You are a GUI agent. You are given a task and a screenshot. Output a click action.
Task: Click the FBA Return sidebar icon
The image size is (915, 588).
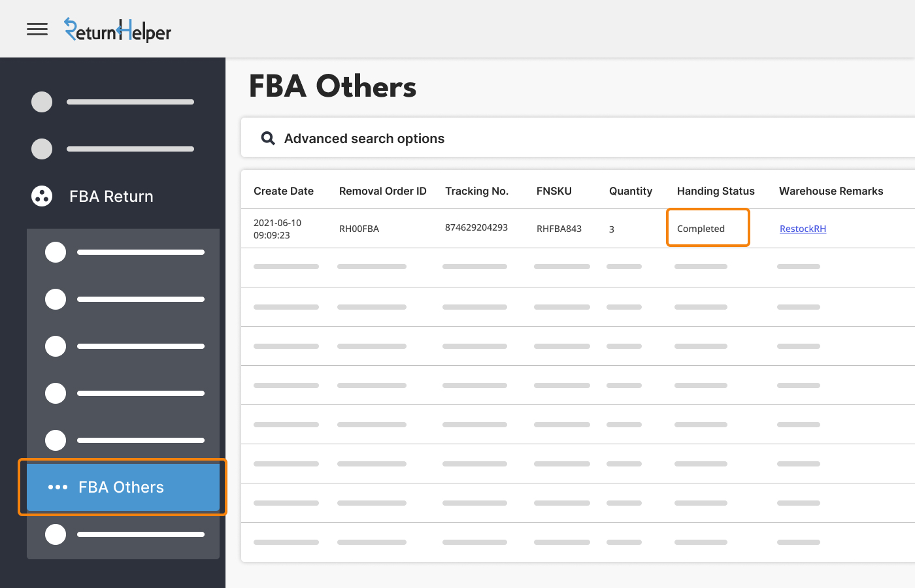point(42,196)
